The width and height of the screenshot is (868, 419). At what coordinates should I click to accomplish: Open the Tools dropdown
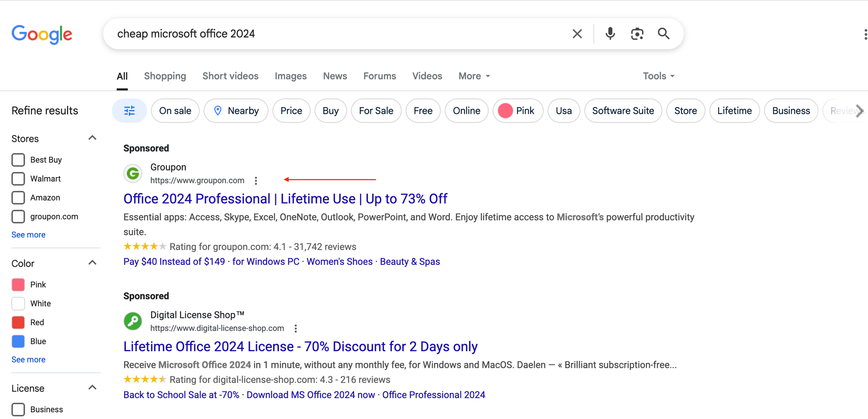(659, 76)
